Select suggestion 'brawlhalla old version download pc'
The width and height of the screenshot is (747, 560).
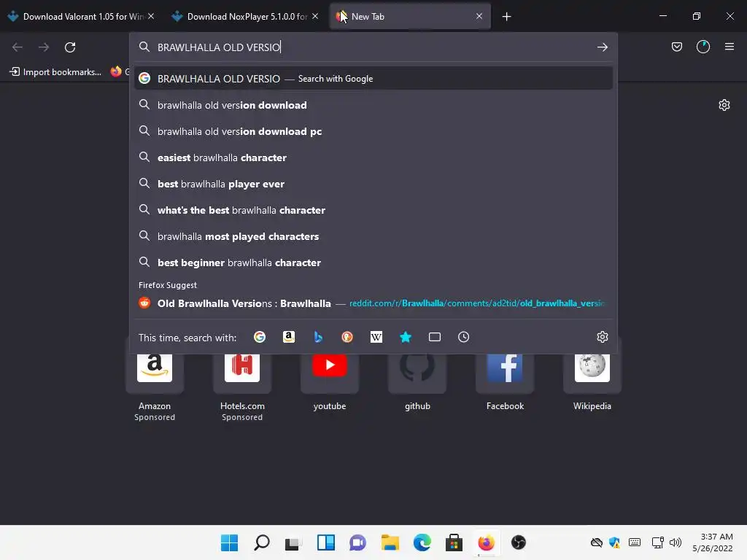click(x=373, y=131)
